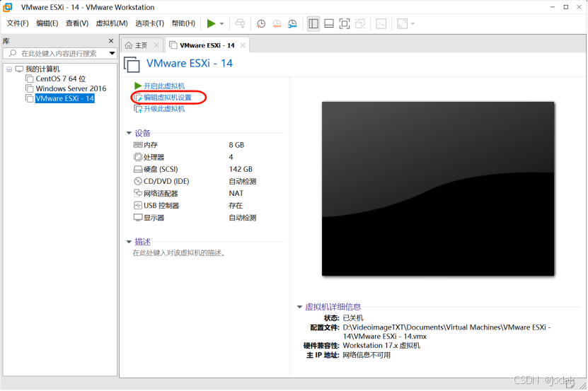Take a snapshot of this VM

pyautogui.click(x=261, y=23)
